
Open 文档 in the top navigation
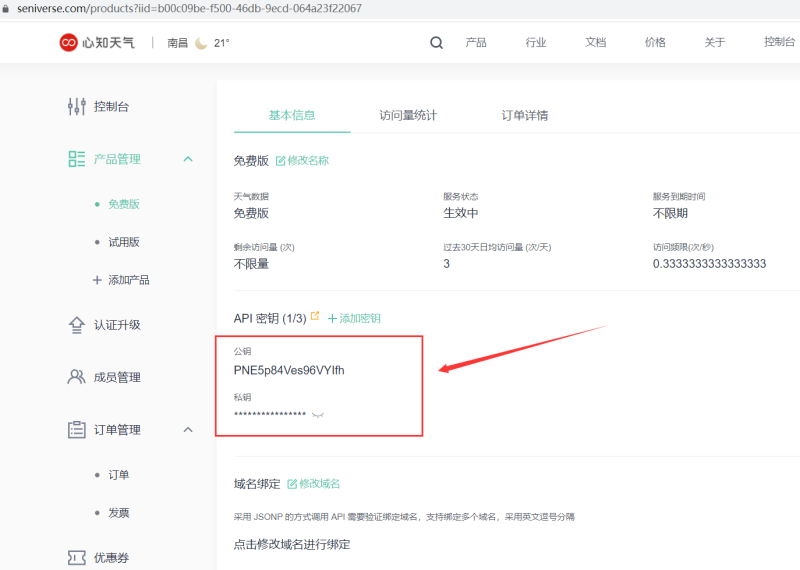(595, 43)
